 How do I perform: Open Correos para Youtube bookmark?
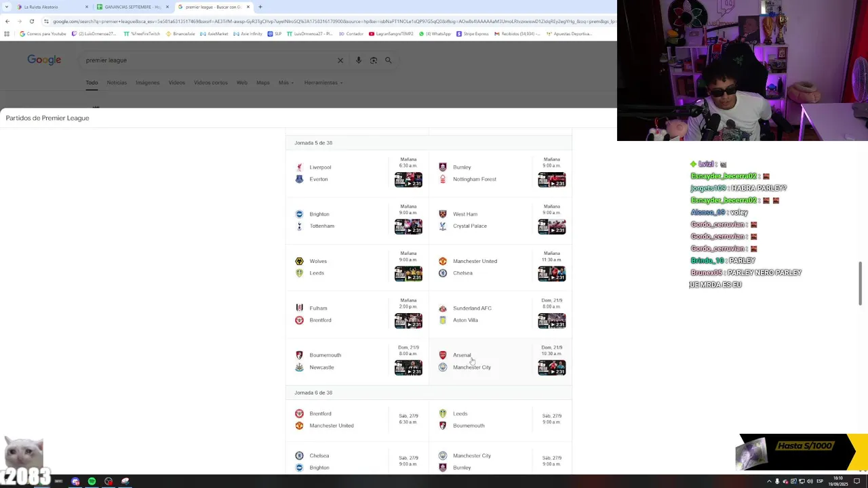click(43, 34)
